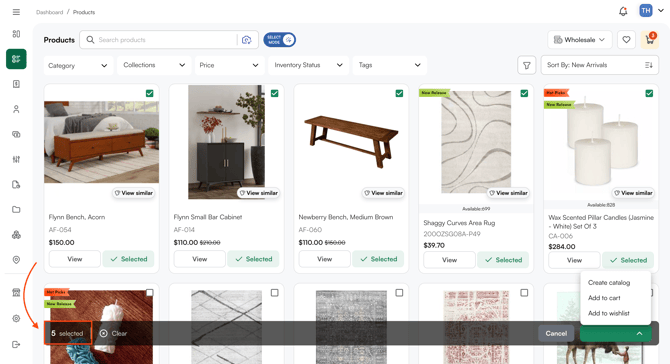Click the filter funnel icon
The height and width of the screenshot is (364, 670).
[x=526, y=65]
